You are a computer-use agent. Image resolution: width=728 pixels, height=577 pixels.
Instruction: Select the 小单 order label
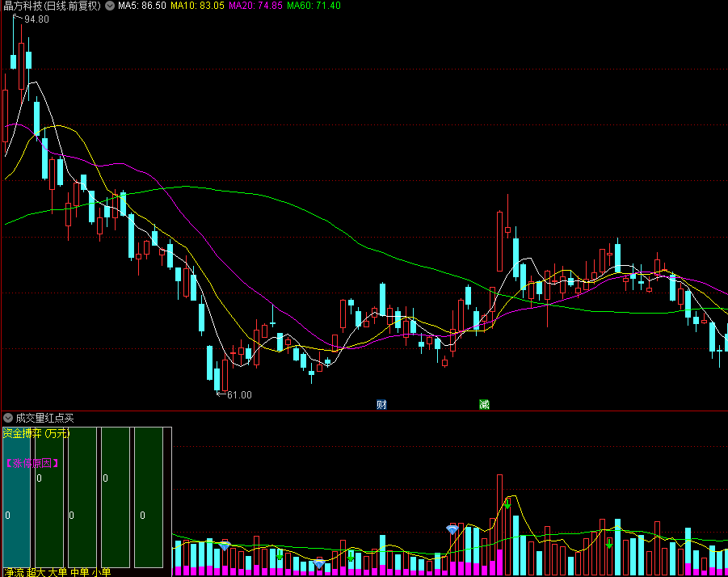coord(101,572)
